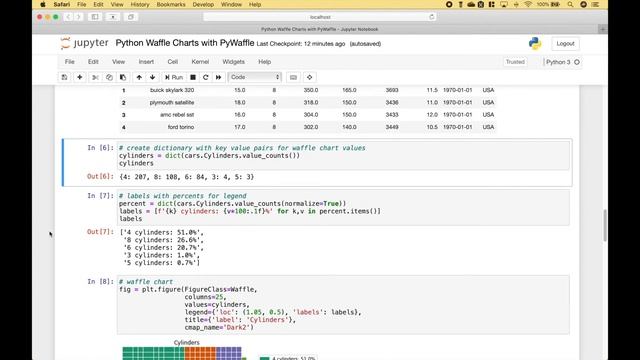Cut the selected cells with scissors icon
This screenshot has height=360, width=640.
point(95,77)
